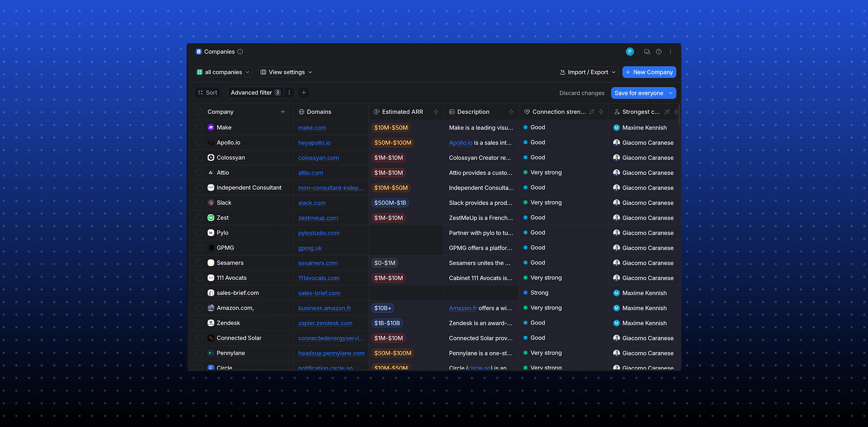Open the make.com domain link
Screen dimensions: 868x427
coord(312,128)
